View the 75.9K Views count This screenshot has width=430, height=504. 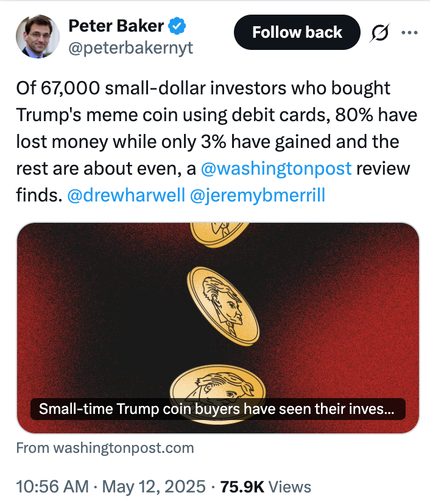point(266,487)
